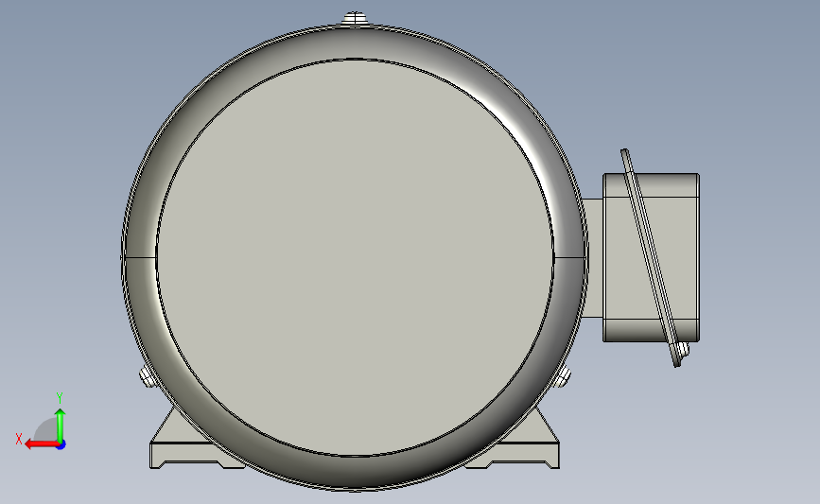Select the lifting eye bolt atop the motor
The width and height of the screenshot is (820, 504).
355,18
